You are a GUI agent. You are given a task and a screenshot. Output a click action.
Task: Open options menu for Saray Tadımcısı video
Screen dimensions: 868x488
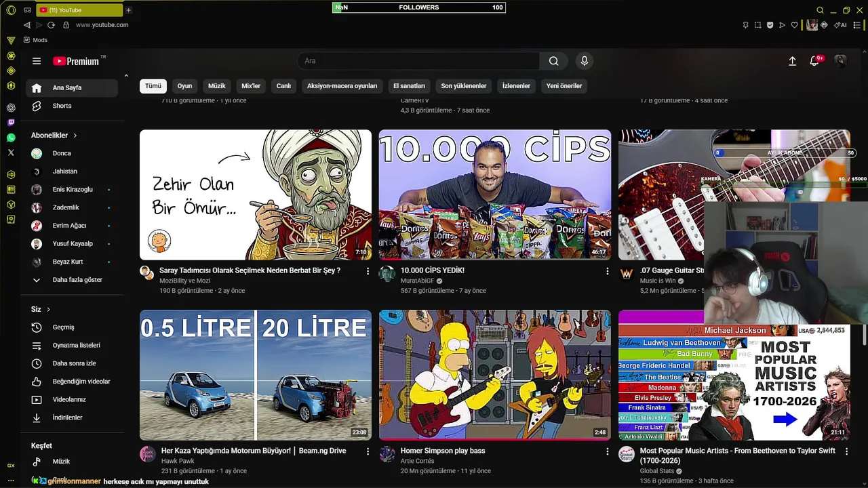368,271
